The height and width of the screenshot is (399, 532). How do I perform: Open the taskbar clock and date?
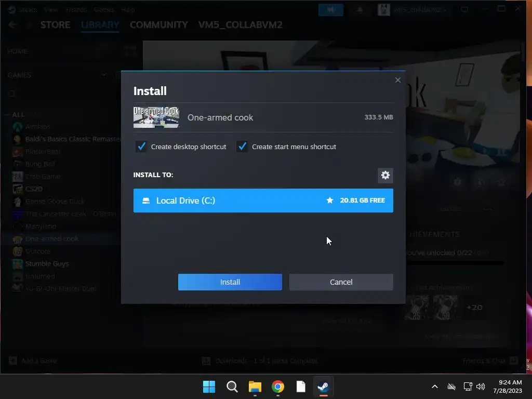[508, 387]
